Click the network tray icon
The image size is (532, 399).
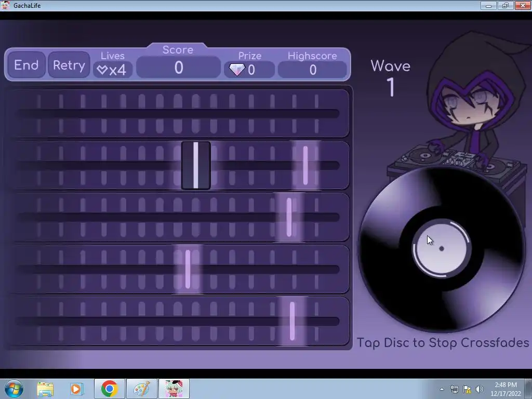point(454,389)
